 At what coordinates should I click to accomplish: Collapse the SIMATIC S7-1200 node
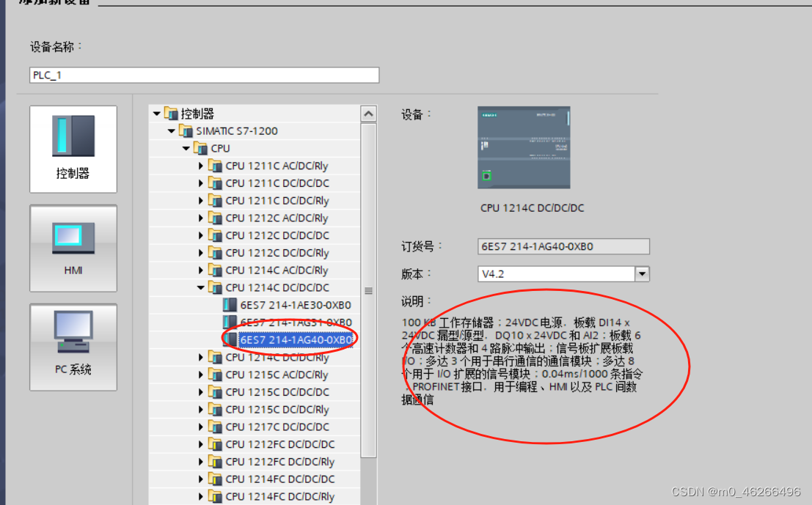coord(172,131)
